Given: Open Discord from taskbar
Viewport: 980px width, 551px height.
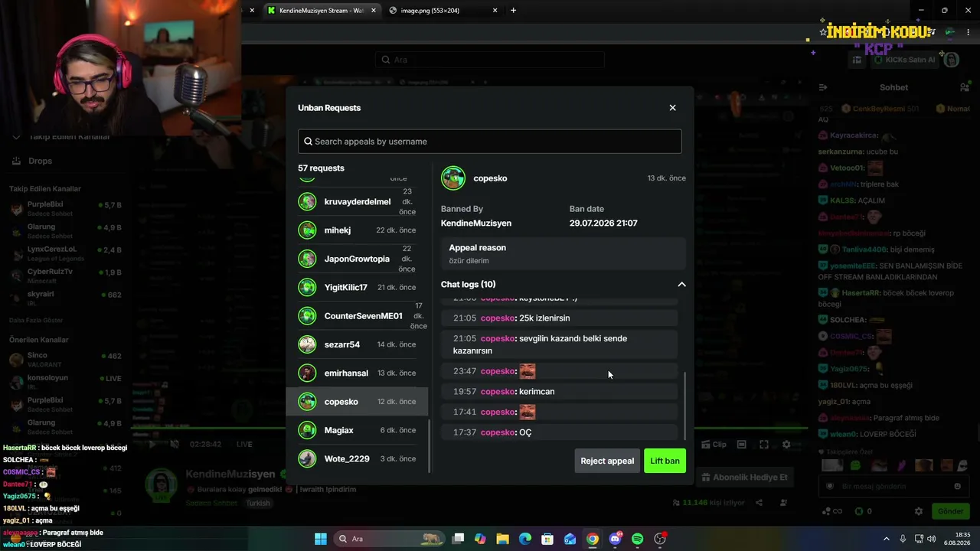Looking at the screenshot, I should [x=615, y=539].
